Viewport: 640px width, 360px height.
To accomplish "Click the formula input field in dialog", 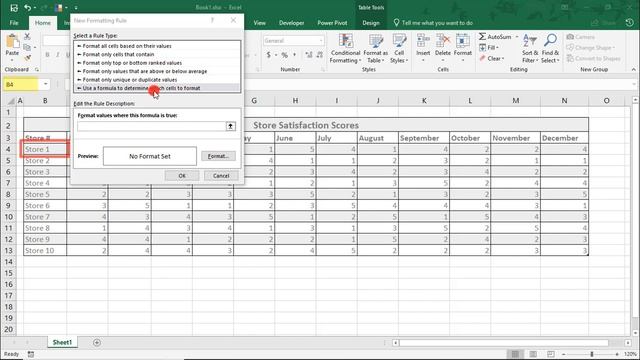I will (151, 127).
